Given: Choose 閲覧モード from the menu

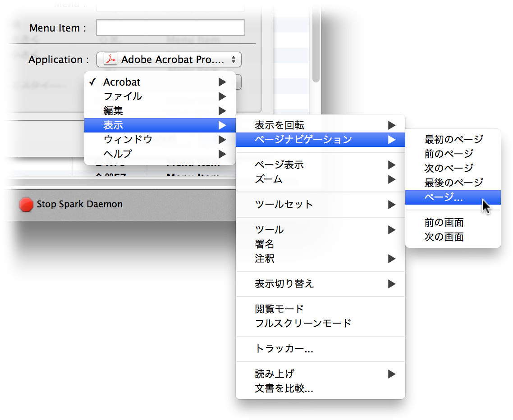Looking at the screenshot, I should click(321, 309).
